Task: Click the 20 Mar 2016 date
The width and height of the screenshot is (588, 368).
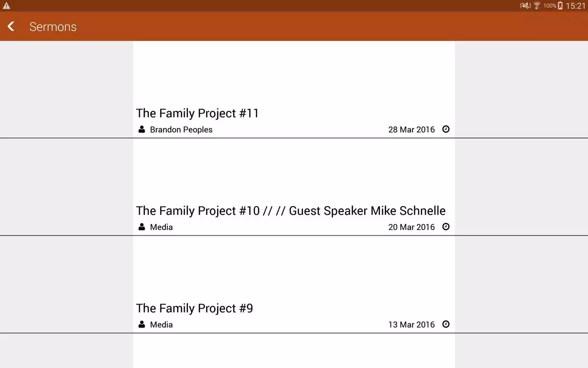Action: 412,227
